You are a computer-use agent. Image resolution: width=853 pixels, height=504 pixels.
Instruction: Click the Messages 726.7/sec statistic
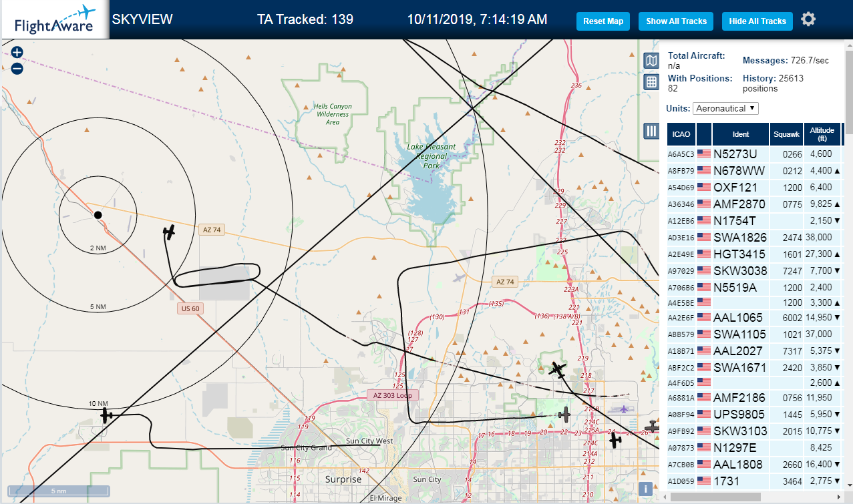786,61
